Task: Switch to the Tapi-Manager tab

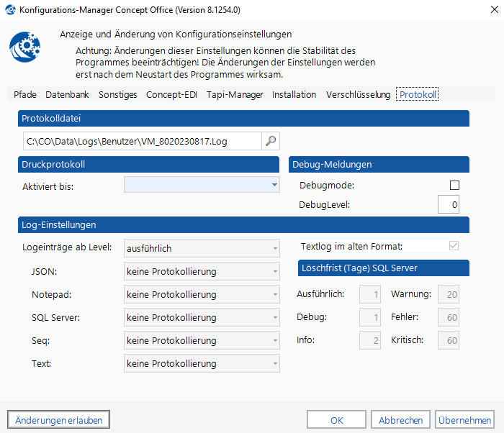Action: point(235,94)
